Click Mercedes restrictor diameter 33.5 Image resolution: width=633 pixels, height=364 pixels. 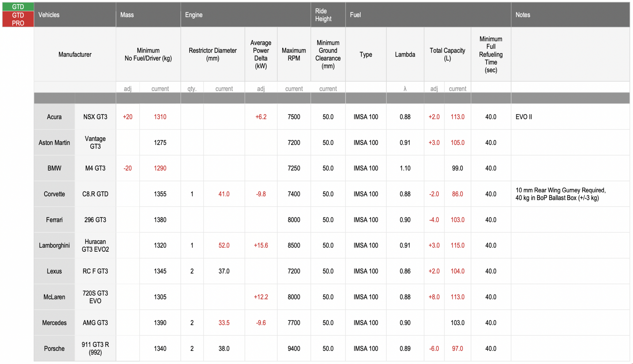pyautogui.click(x=224, y=323)
